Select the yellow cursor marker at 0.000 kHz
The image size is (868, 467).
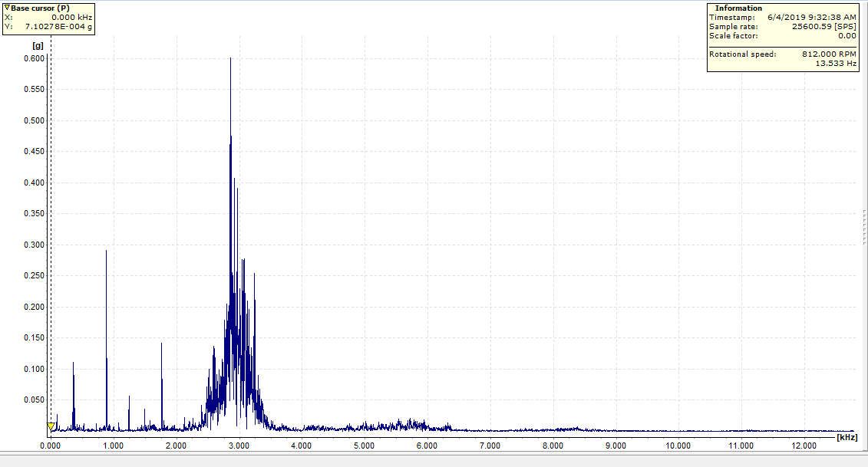tap(51, 426)
